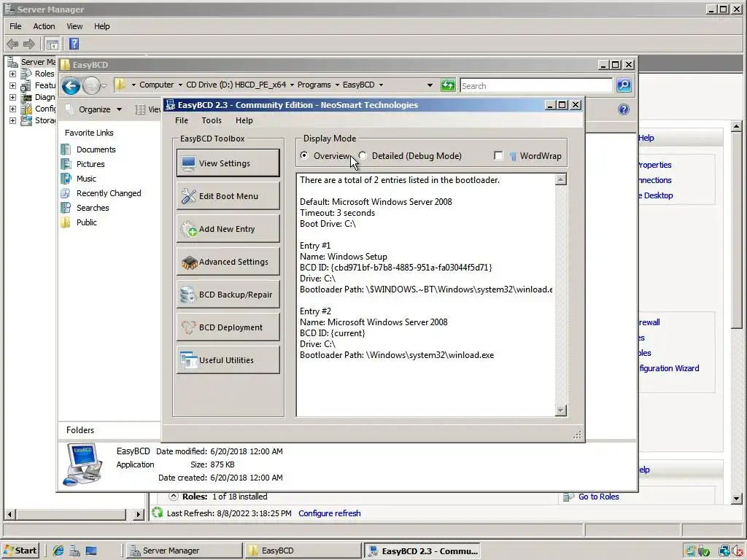
Task: Click Music favorite link icon
Action: (x=66, y=179)
